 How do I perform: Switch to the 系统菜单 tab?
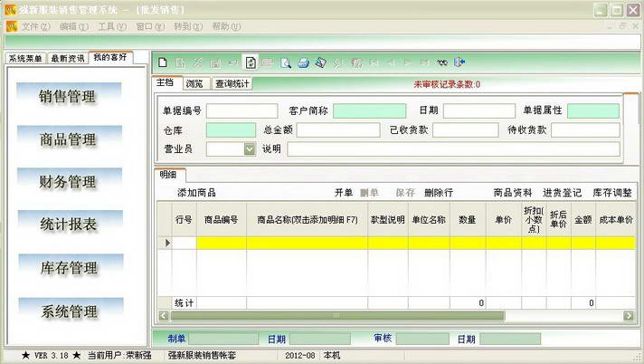[x=26, y=59]
